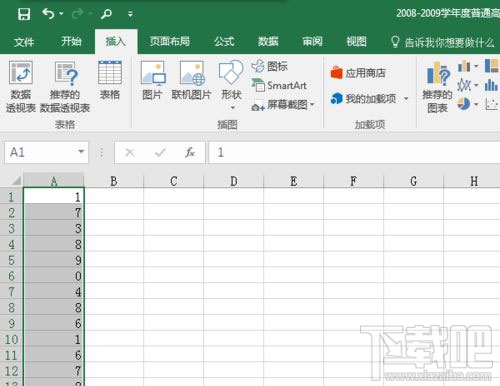Click cell A5 containing 9
Screen dimensions: 500x386
point(54,260)
